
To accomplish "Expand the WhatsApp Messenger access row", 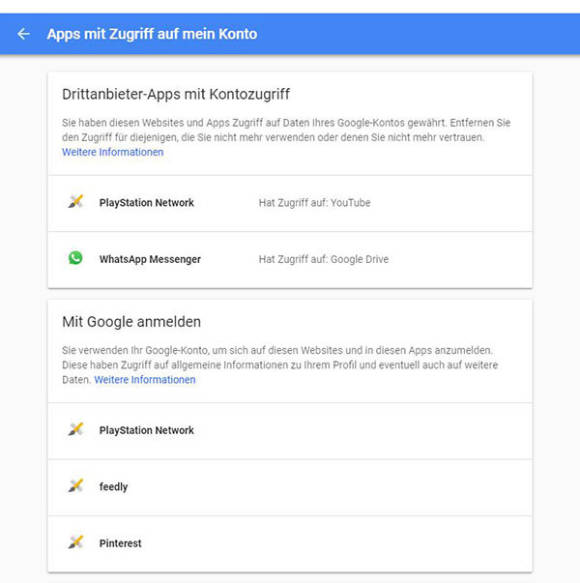I will (x=290, y=260).
